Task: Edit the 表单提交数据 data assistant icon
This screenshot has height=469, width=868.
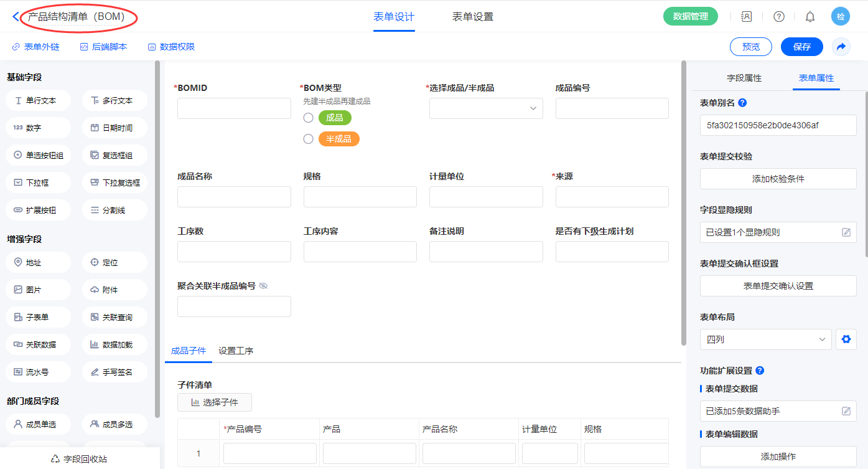Action: [846, 411]
